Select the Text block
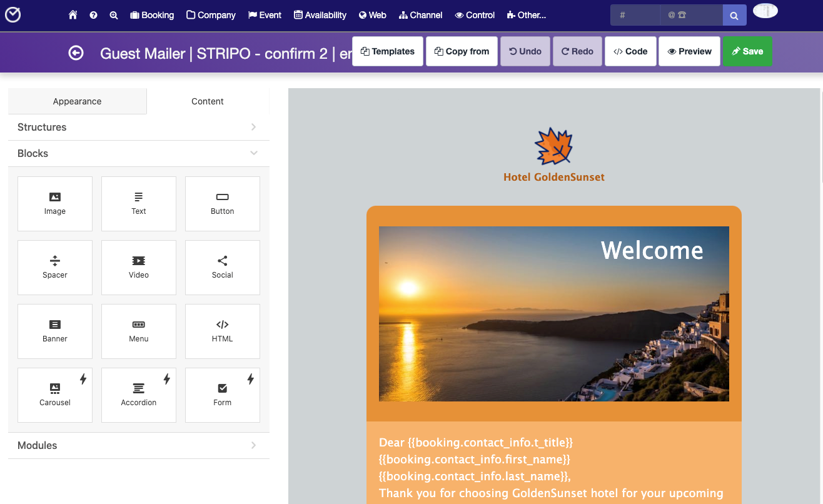 139,204
